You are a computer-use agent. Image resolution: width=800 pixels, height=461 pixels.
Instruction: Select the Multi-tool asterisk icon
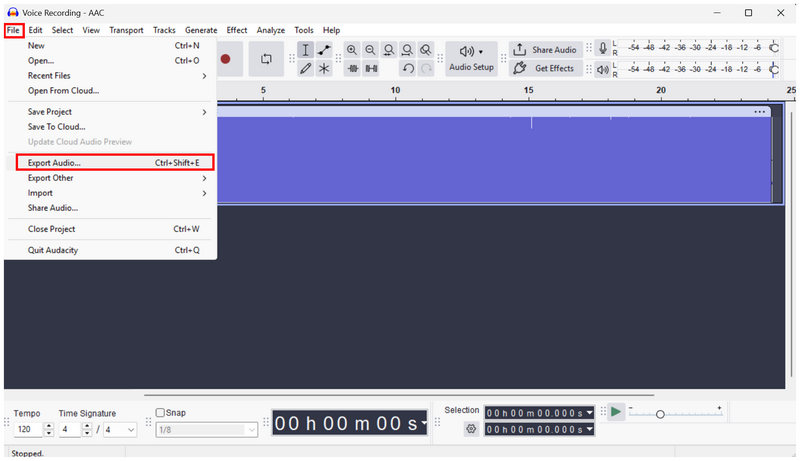pyautogui.click(x=324, y=68)
